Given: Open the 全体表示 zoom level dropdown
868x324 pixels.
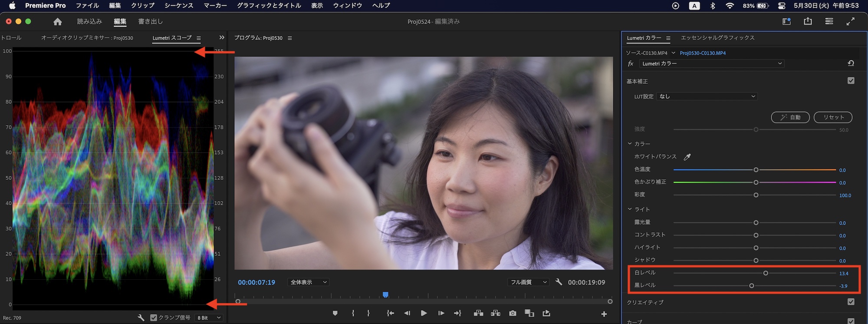Looking at the screenshot, I should pos(308,282).
